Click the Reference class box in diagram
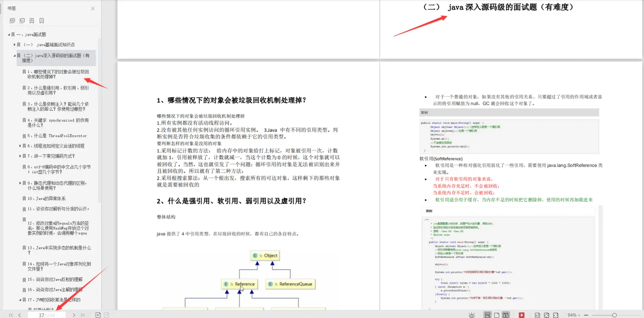644x318 pixels. 239,284
